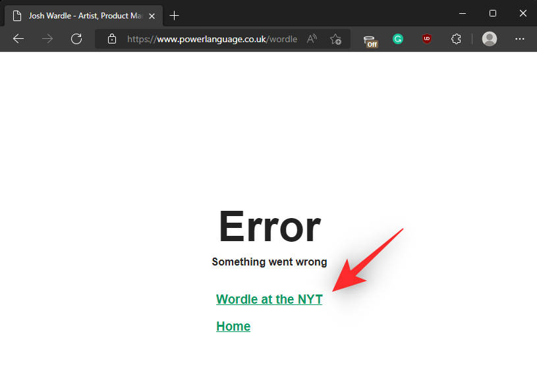Image resolution: width=537 pixels, height=392 pixels.
Task: Open a new tab with the plus button
Action: (174, 15)
